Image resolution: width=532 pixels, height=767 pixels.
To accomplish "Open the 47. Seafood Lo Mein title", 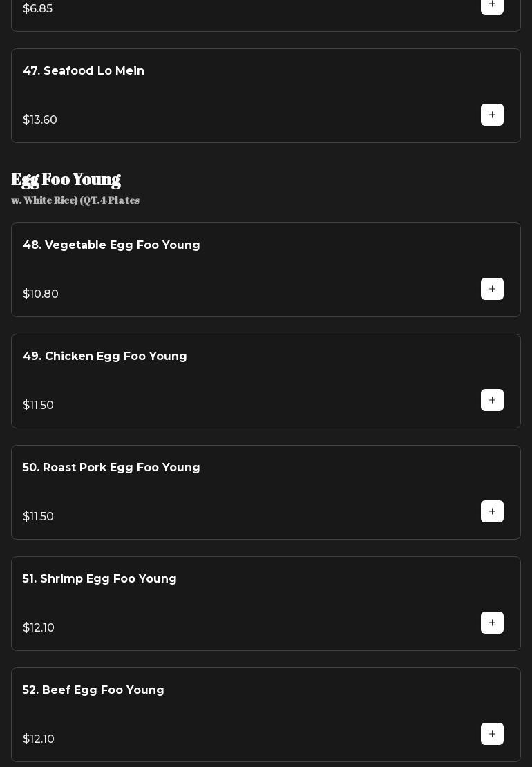I will pyautogui.click(x=84, y=71).
